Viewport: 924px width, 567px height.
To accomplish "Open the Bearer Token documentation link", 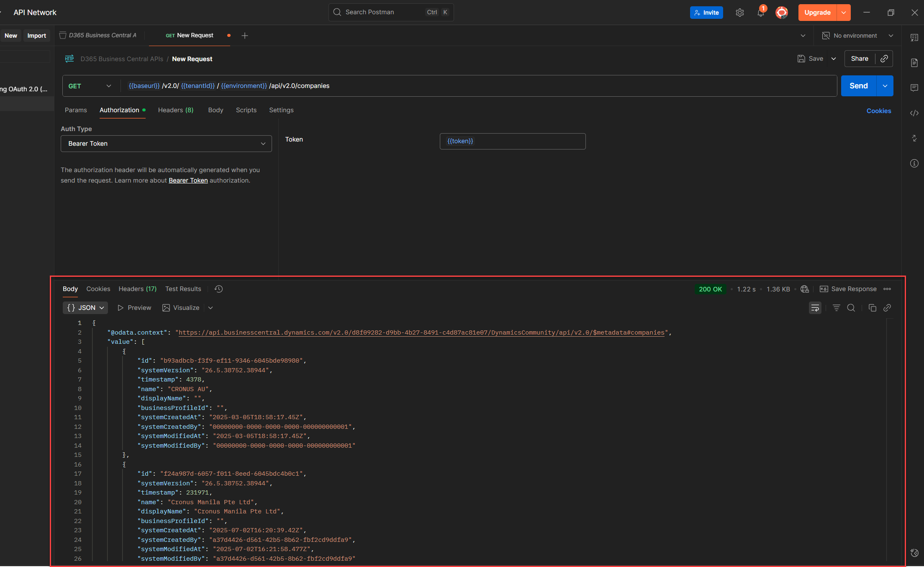I will click(188, 180).
